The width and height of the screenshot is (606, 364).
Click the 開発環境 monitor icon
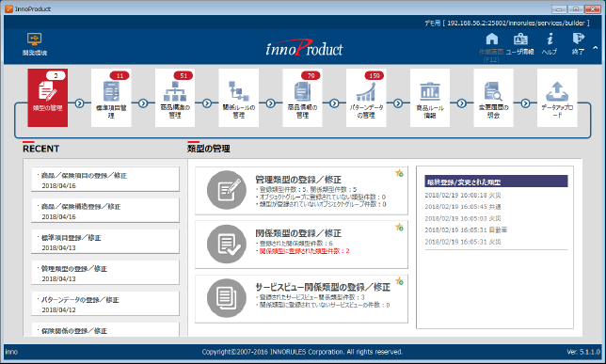click(35, 39)
